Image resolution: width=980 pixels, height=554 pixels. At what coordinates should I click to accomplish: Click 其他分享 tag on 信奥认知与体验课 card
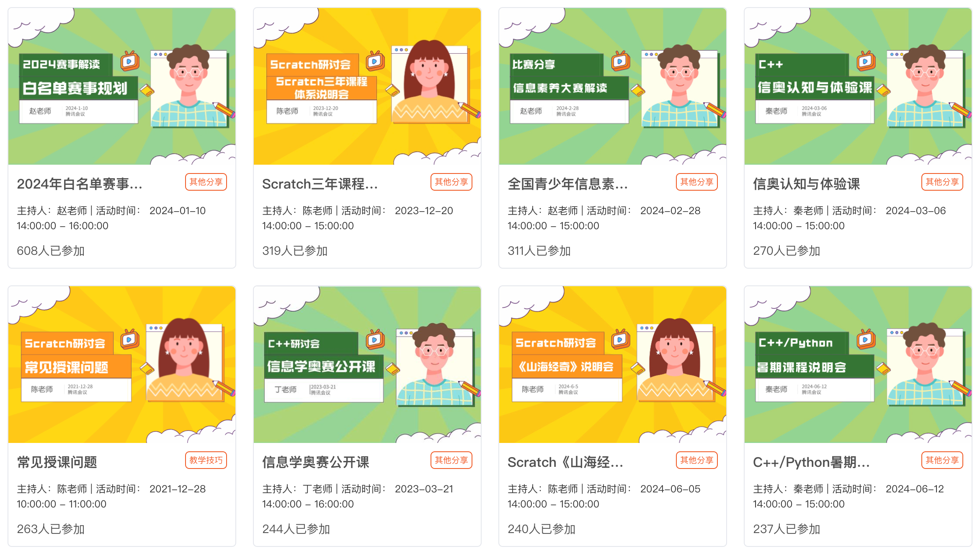point(942,182)
